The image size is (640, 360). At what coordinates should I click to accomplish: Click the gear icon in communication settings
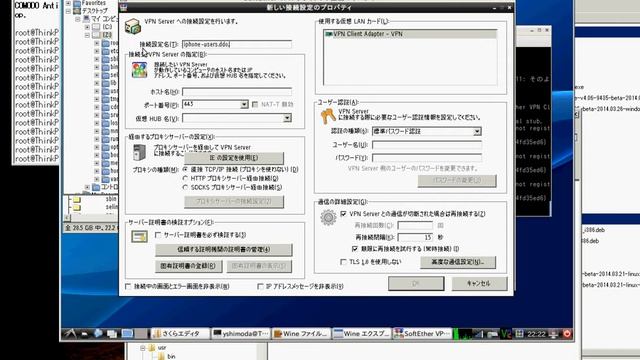click(x=328, y=218)
